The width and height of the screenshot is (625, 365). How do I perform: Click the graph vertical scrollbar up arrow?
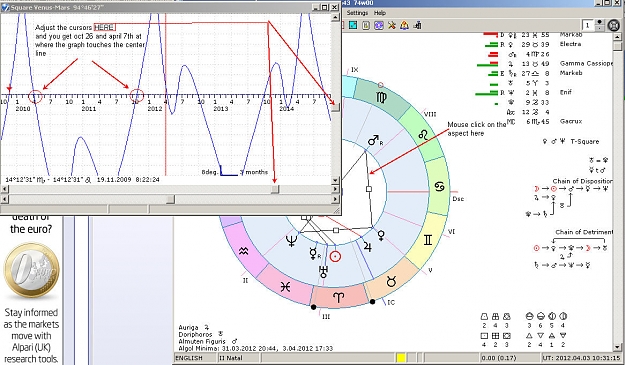tap(335, 17)
